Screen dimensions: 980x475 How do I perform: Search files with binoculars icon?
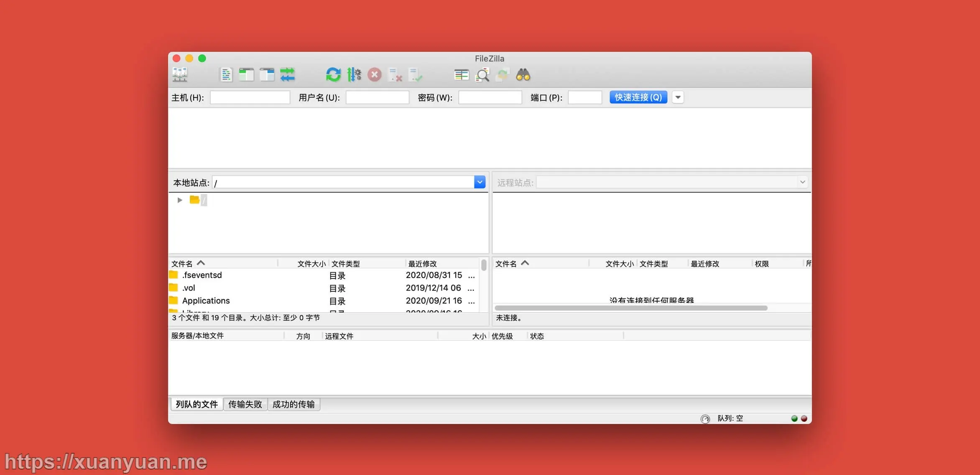[x=523, y=75]
